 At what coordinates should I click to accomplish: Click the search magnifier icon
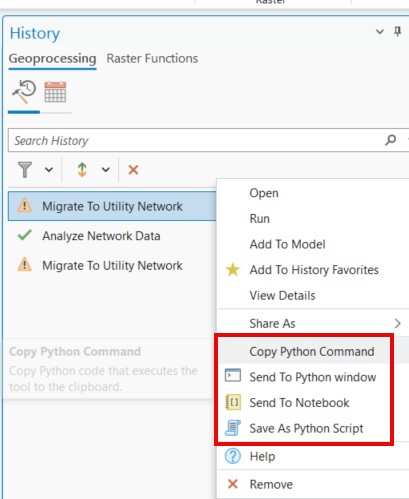pos(390,140)
